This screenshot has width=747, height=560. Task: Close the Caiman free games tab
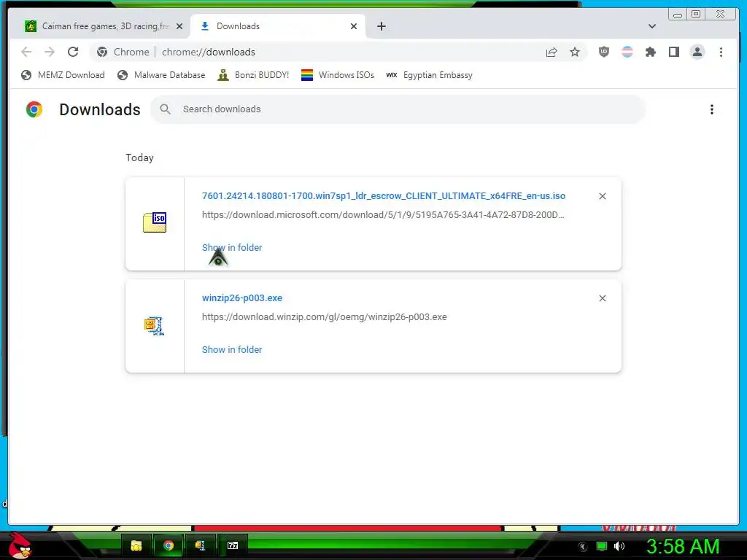click(x=179, y=26)
